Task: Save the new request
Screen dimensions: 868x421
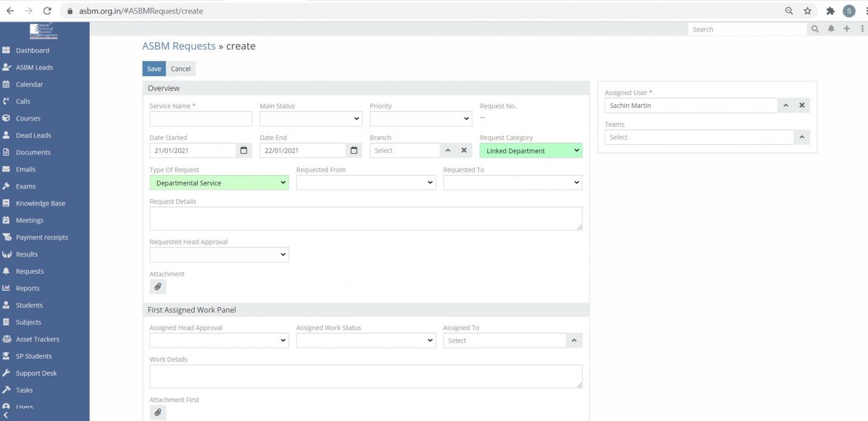Action: [x=154, y=68]
